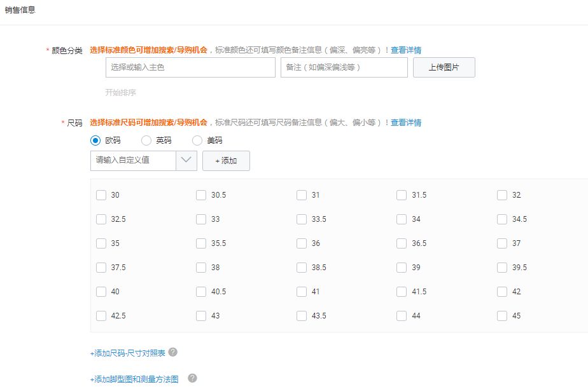The image size is (588, 389).
Task: Check the size 36 checkbox
Action: coord(301,243)
